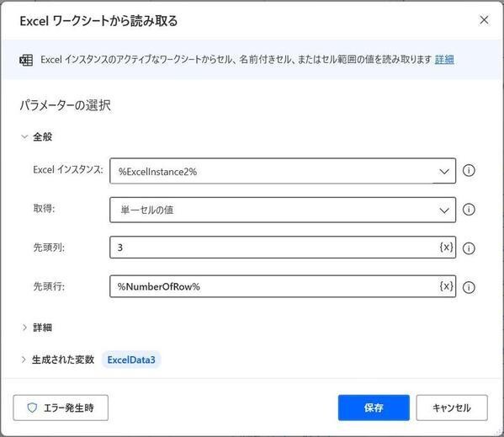This screenshot has height=437, width=504.
Task: Click the Excel icon in the info banner
Action: (x=26, y=60)
